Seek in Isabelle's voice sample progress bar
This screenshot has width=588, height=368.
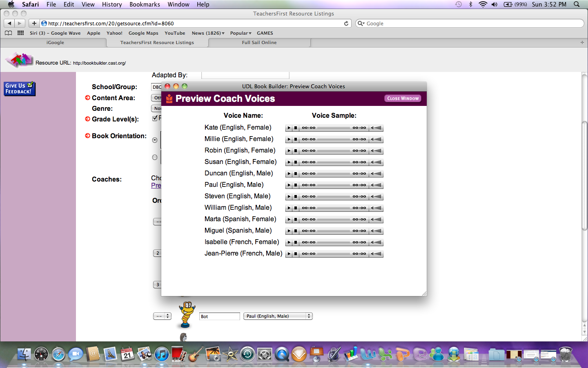coord(334,242)
